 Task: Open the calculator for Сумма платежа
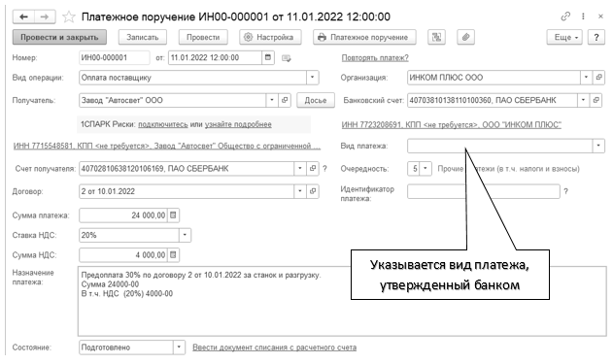(173, 215)
